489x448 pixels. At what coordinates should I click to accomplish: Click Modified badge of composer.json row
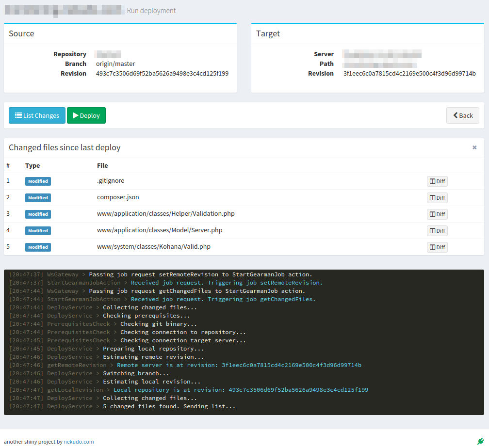click(38, 198)
